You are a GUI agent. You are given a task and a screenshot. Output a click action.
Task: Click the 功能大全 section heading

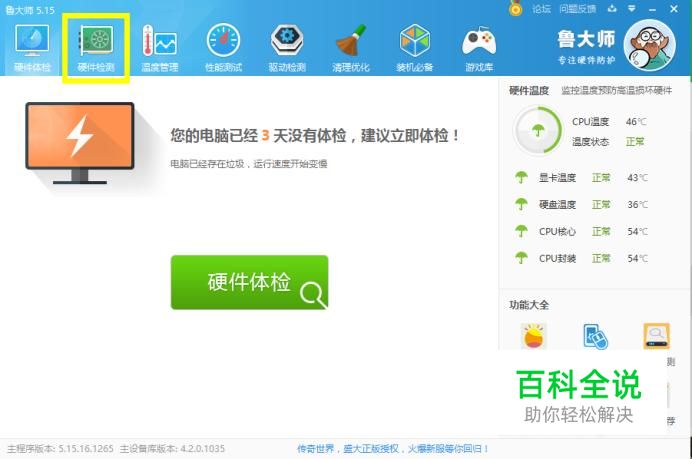point(529,305)
